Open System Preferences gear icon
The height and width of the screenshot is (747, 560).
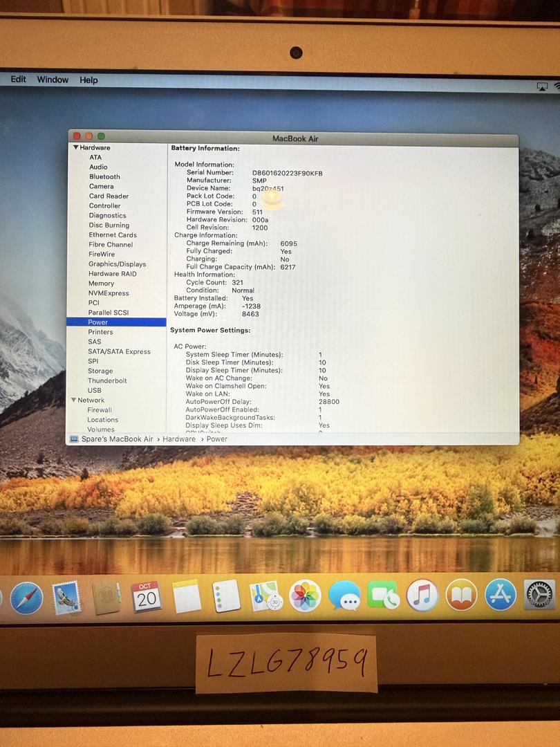[x=539, y=595]
